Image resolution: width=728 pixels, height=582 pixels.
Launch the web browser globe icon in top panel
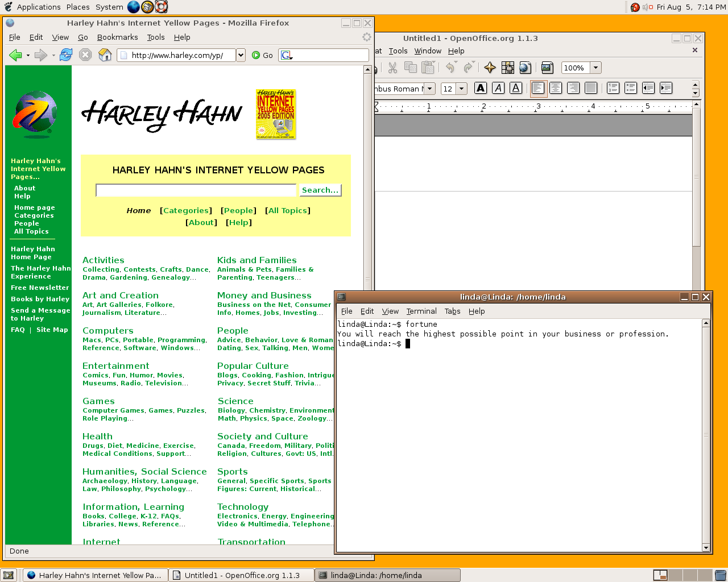coord(134,7)
